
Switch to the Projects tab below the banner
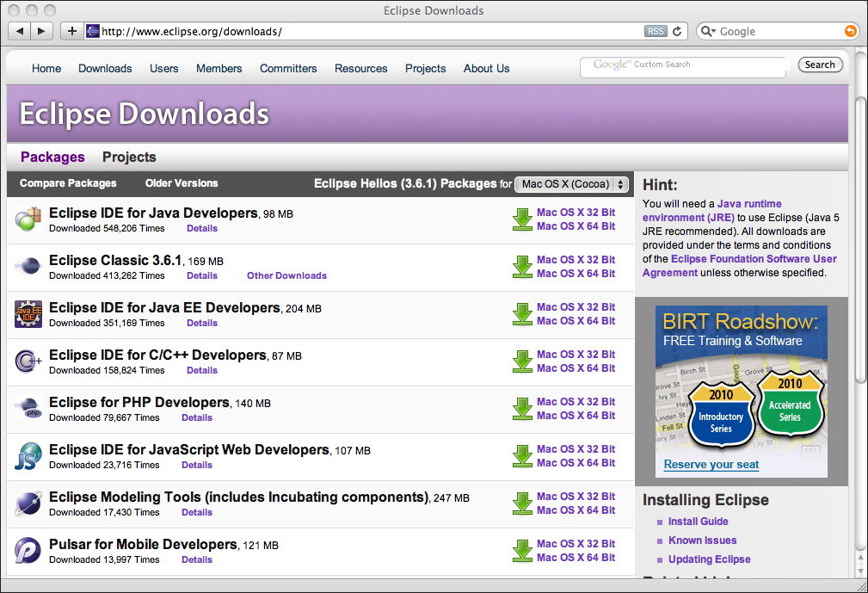130,157
